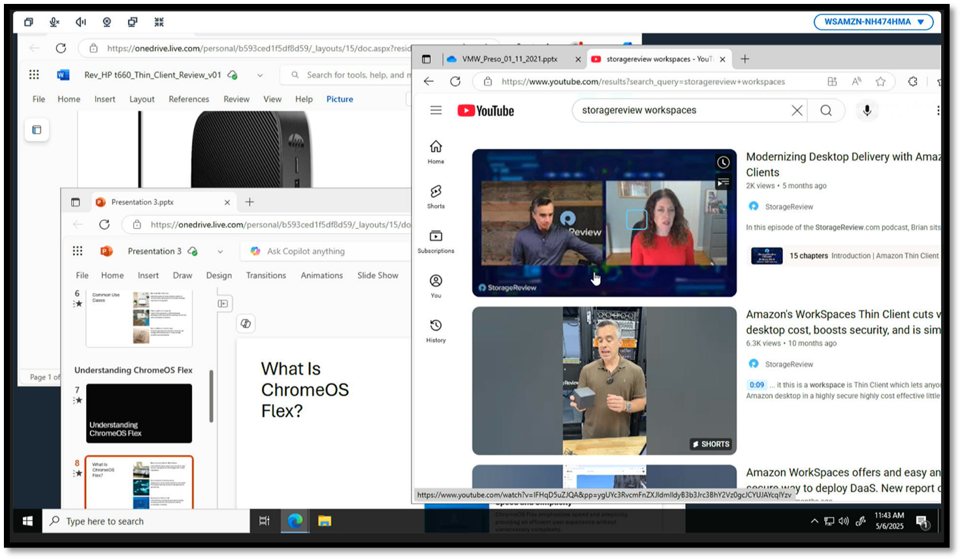Play the SHORTS video thumbnail with man holding box
The height and width of the screenshot is (560, 962).
click(604, 381)
